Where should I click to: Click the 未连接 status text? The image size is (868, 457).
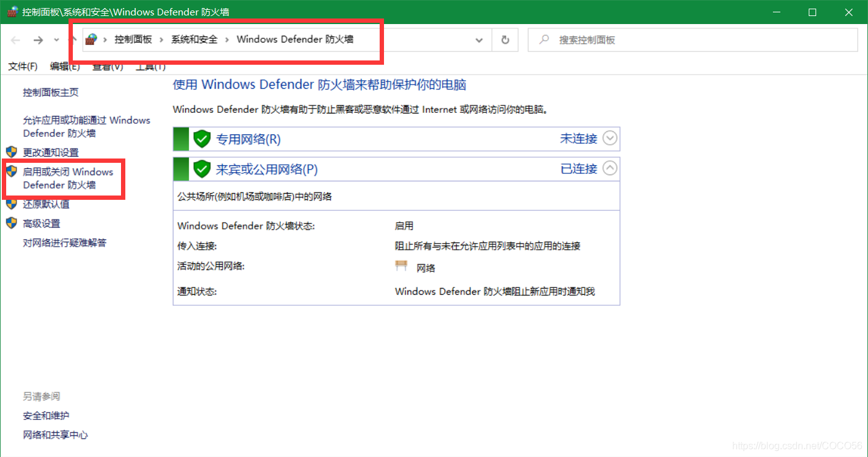pos(578,139)
